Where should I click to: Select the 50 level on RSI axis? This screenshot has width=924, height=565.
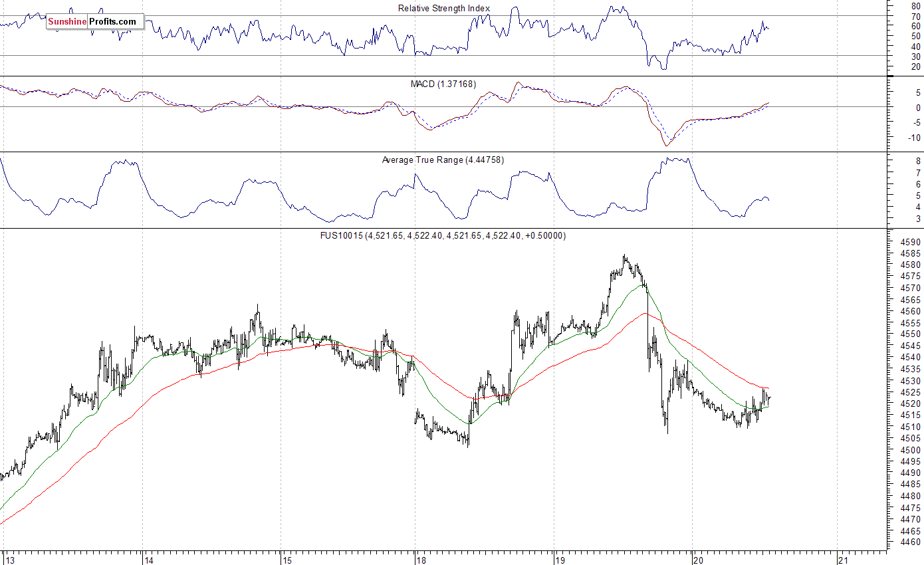[916, 36]
